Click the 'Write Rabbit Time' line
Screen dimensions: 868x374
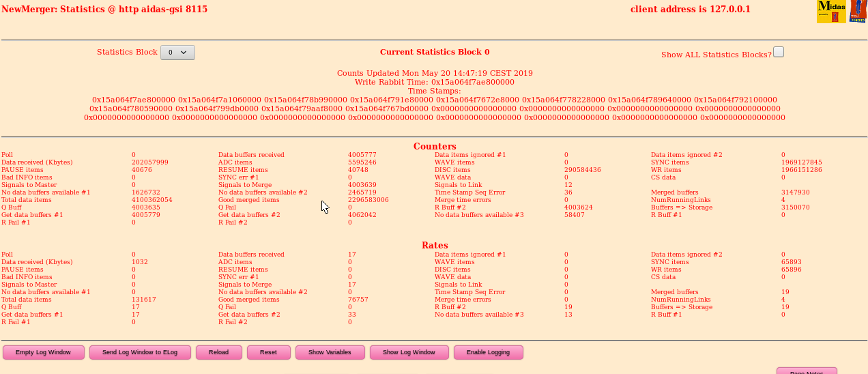tap(435, 82)
